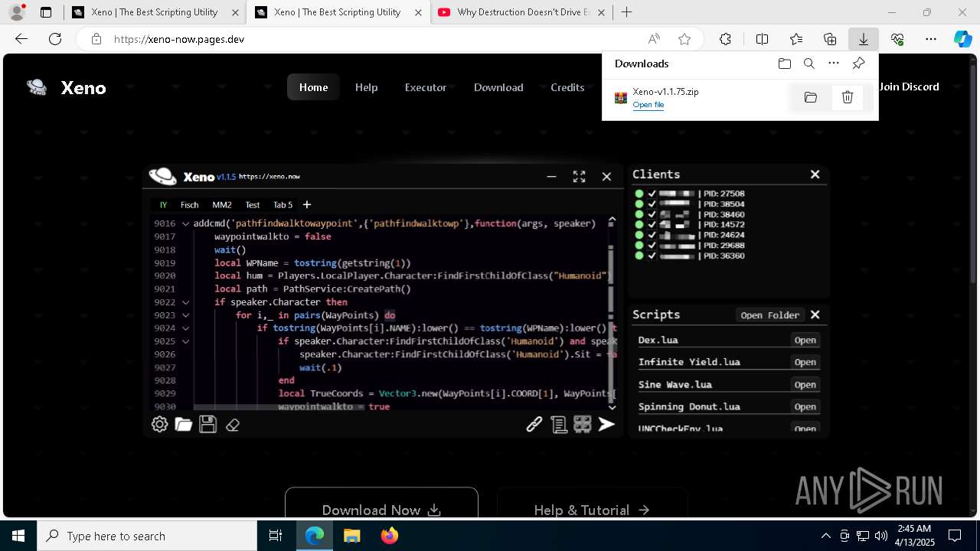The image size is (980, 551).
Task: Open the Help nav item
Action: (x=366, y=87)
